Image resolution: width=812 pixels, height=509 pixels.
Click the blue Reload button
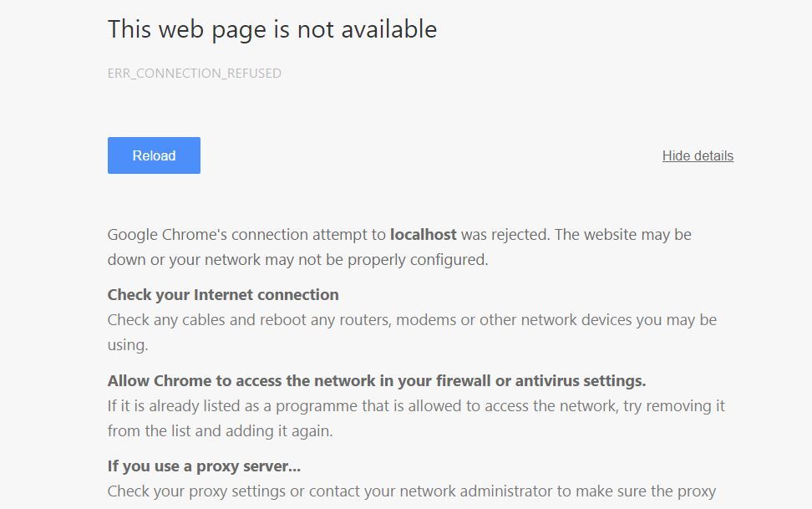(154, 155)
